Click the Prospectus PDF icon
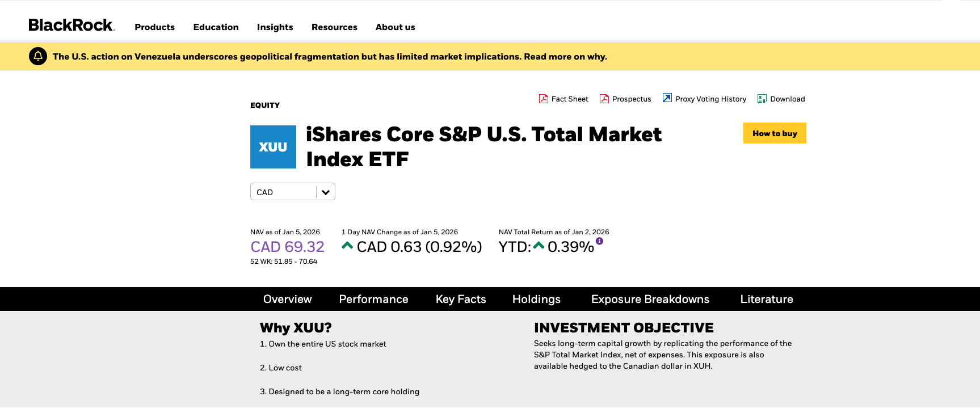 click(x=604, y=99)
